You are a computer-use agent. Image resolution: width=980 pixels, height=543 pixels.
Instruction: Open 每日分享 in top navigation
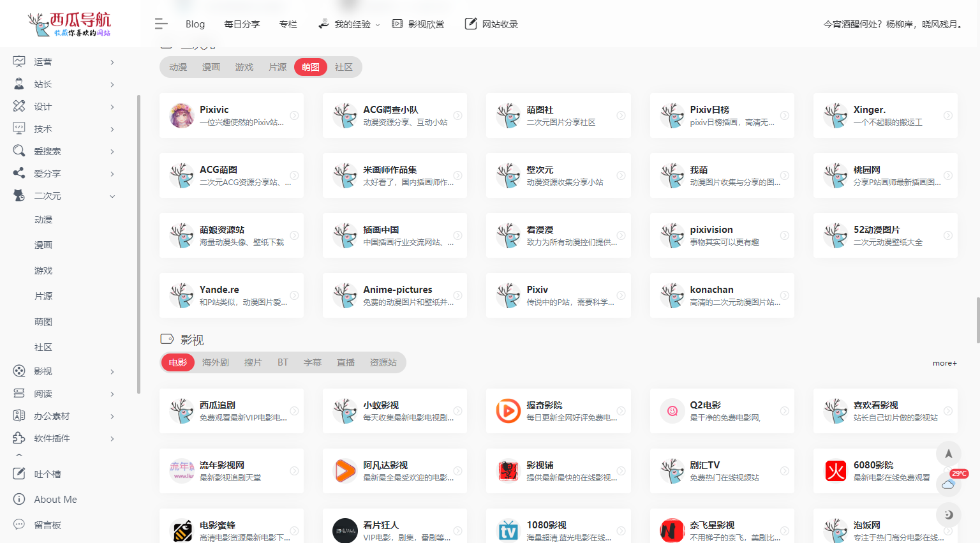click(242, 24)
